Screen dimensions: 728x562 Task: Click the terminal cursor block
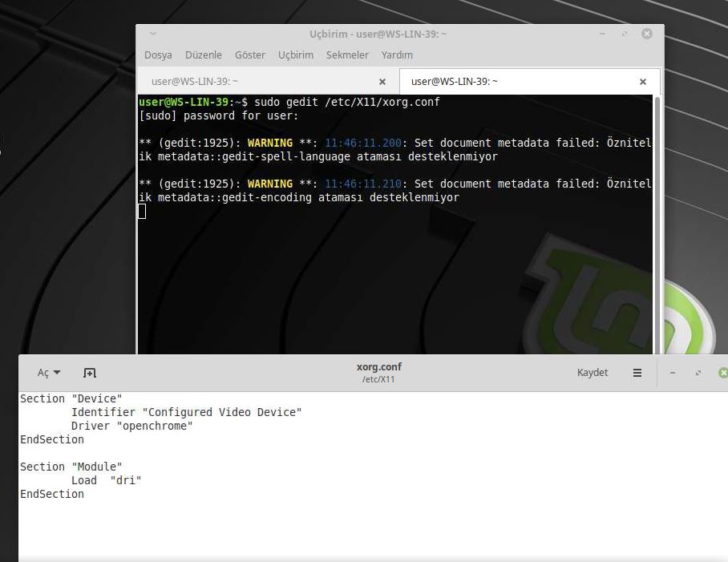[142, 211]
